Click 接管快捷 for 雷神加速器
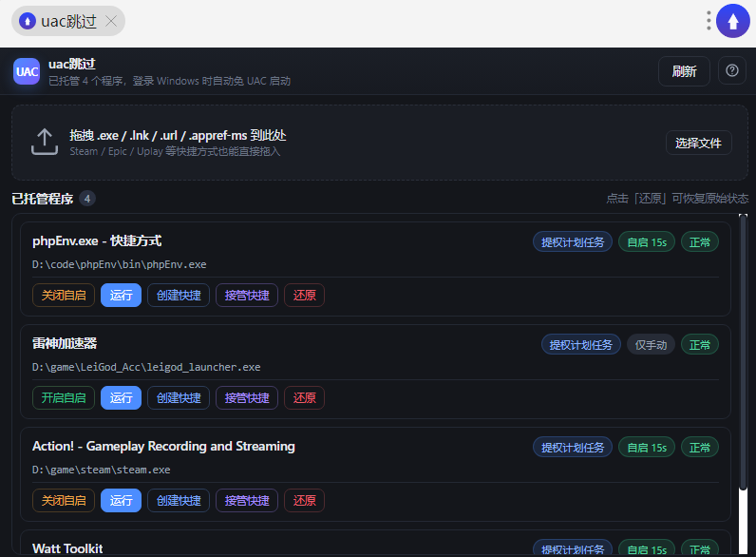 pos(247,397)
